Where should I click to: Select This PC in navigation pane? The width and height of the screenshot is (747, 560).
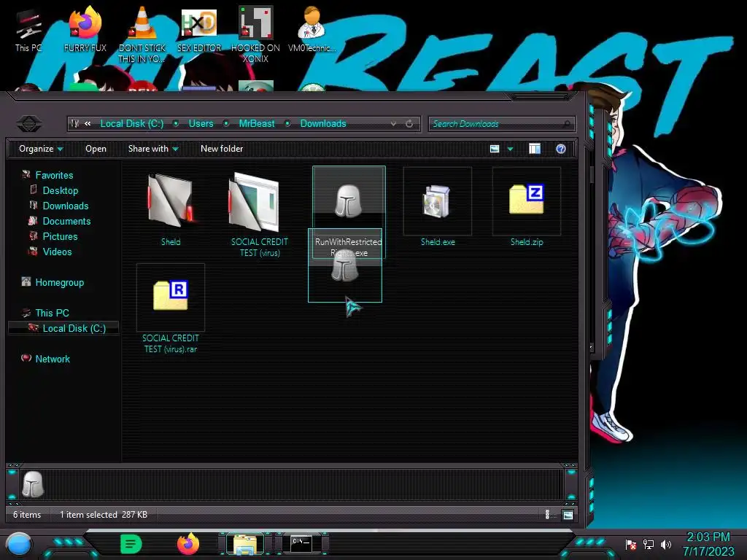pyautogui.click(x=52, y=313)
